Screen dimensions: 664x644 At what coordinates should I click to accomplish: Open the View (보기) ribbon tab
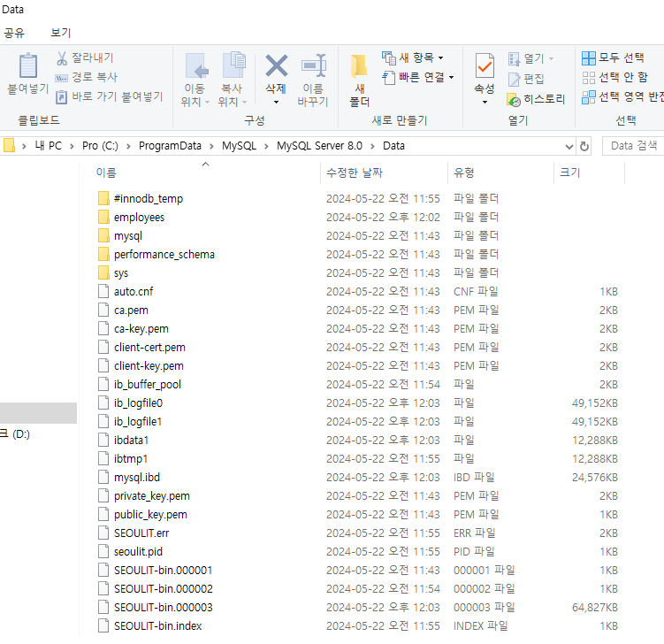(x=60, y=33)
